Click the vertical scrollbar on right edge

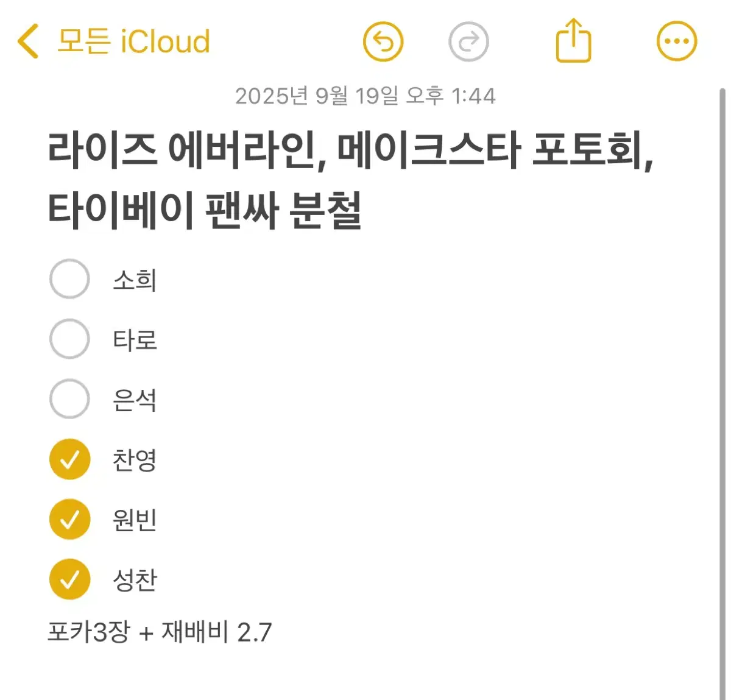(722, 390)
